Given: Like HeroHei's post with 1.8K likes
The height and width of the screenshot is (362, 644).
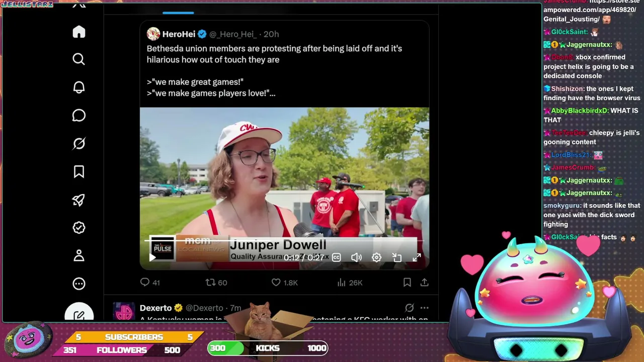Looking at the screenshot, I should [284, 283].
